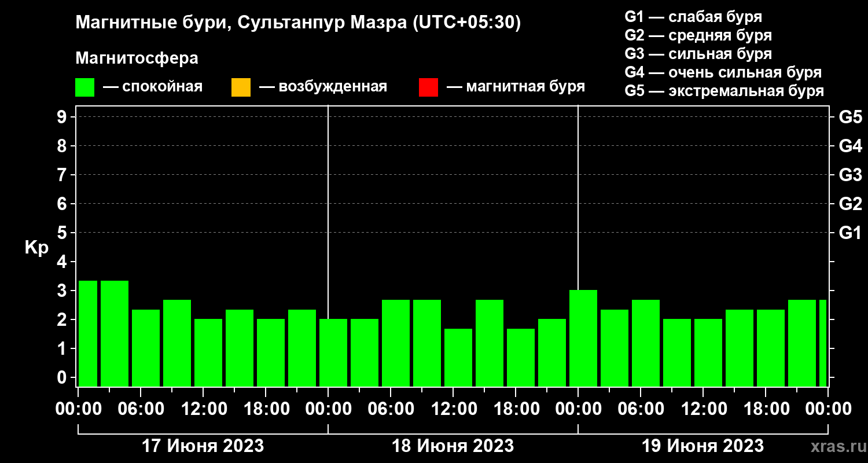Click the 'Kp' axis title
The image size is (868, 463).
pos(36,247)
